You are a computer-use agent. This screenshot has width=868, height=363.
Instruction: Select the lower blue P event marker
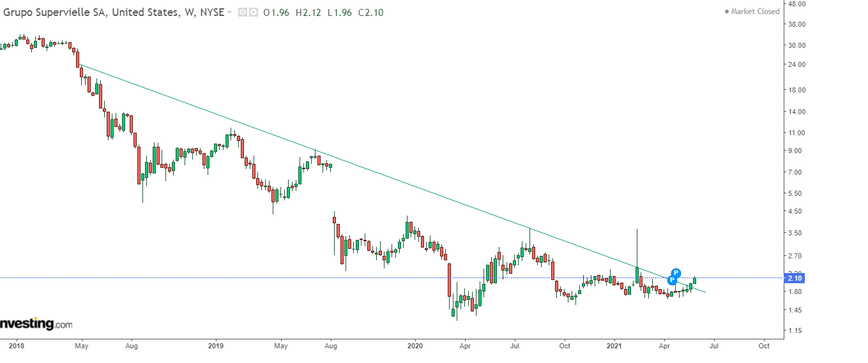(x=672, y=280)
